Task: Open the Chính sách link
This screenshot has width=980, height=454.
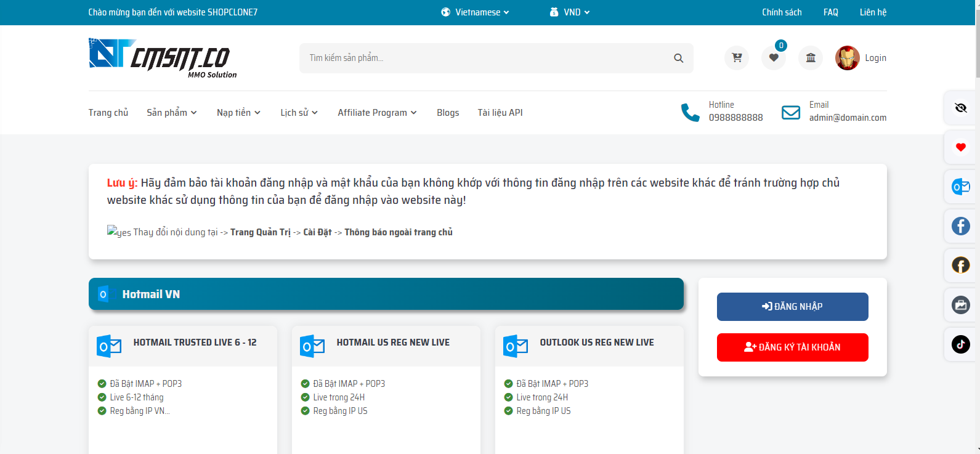Action: (782, 12)
